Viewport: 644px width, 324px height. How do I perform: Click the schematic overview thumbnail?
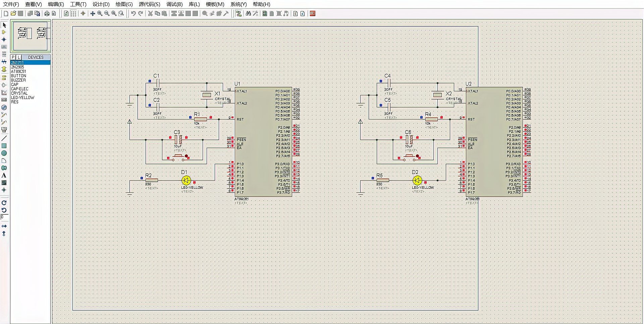click(x=31, y=36)
